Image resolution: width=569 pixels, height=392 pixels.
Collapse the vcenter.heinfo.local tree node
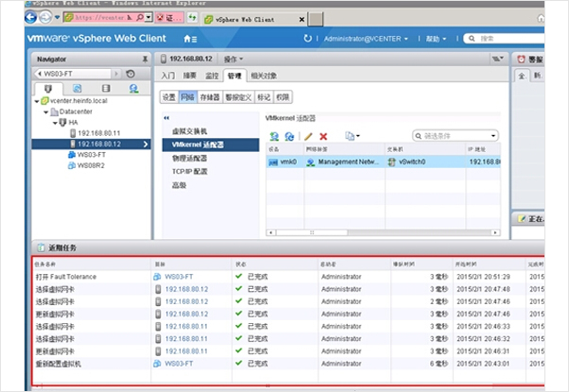[x=37, y=101]
